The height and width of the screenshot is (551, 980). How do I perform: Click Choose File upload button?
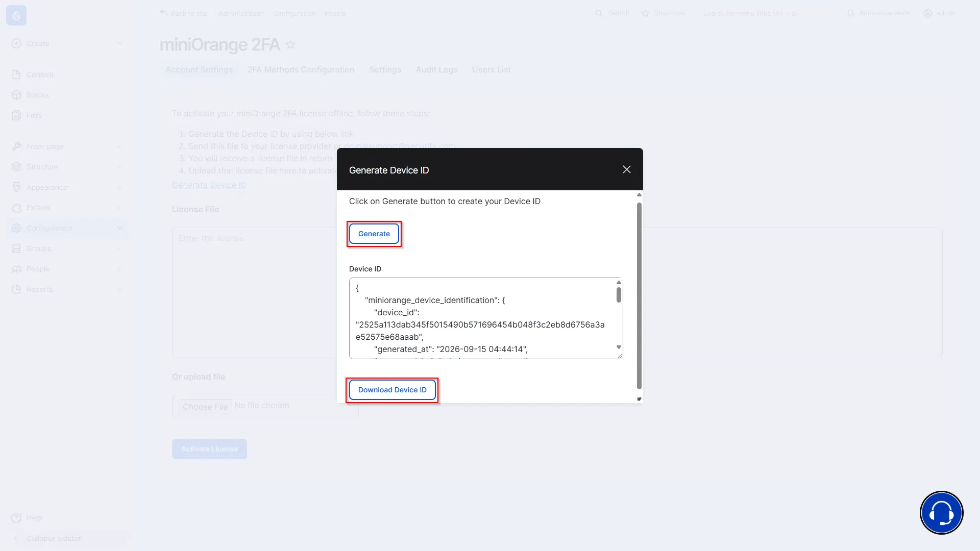205,407
